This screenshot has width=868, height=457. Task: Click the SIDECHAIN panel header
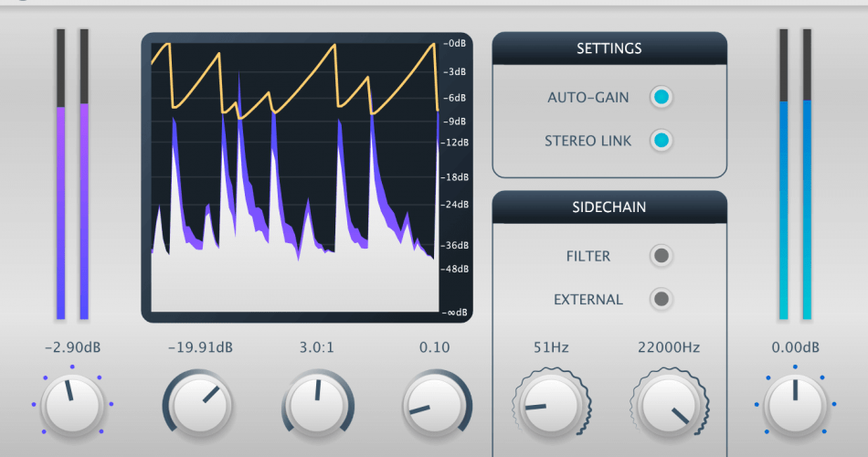click(x=609, y=207)
